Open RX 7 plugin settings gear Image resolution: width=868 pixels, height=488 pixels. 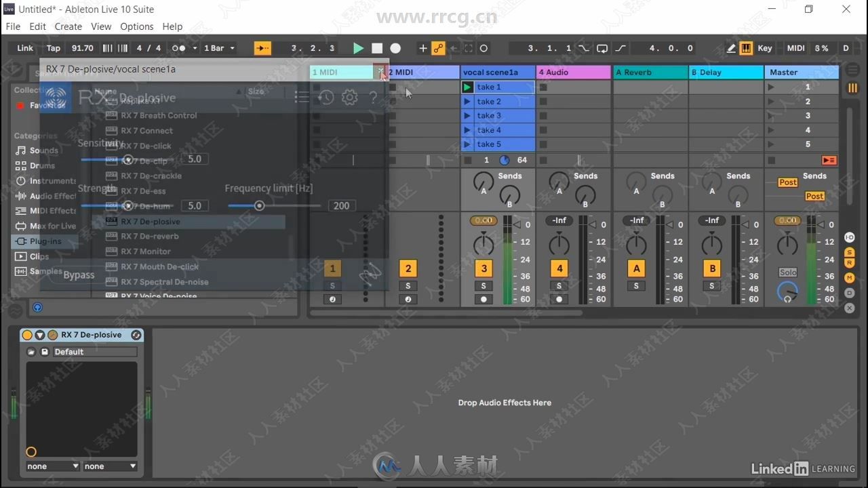coord(349,98)
